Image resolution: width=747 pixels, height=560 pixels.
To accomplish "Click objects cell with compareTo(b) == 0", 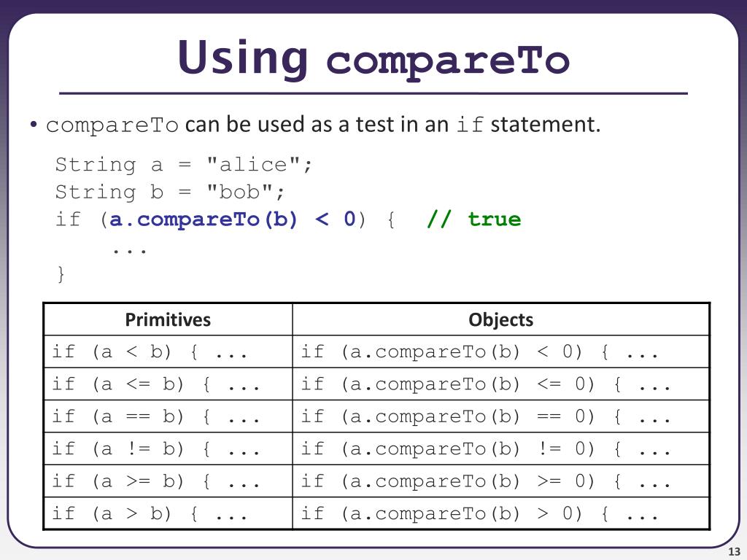I will [x=500, y=416].
